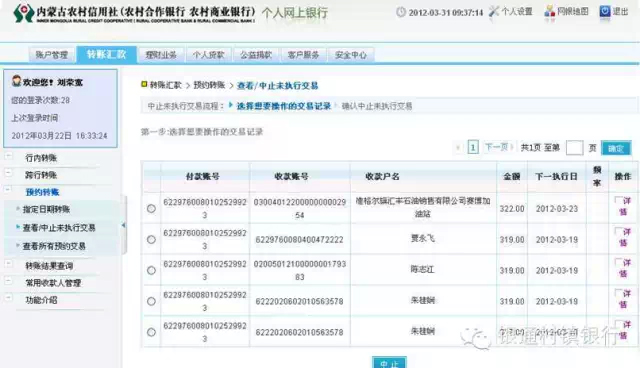
Task: Click the 中止 button below the table
Action: click(389, 362)
